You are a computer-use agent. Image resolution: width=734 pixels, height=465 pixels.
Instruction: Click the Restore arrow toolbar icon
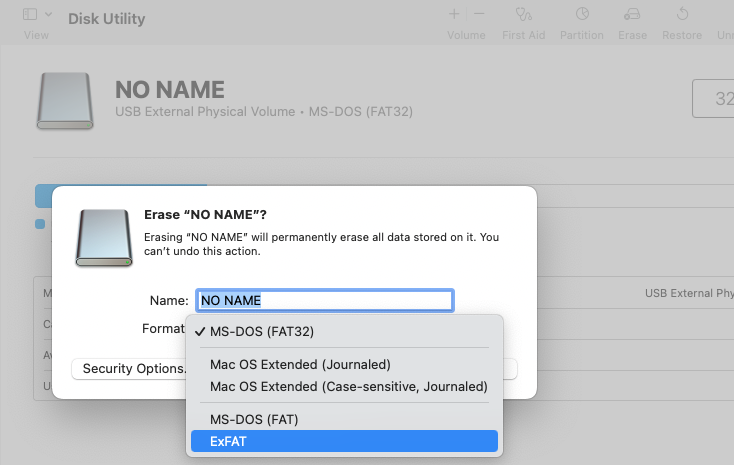(682, 14)
